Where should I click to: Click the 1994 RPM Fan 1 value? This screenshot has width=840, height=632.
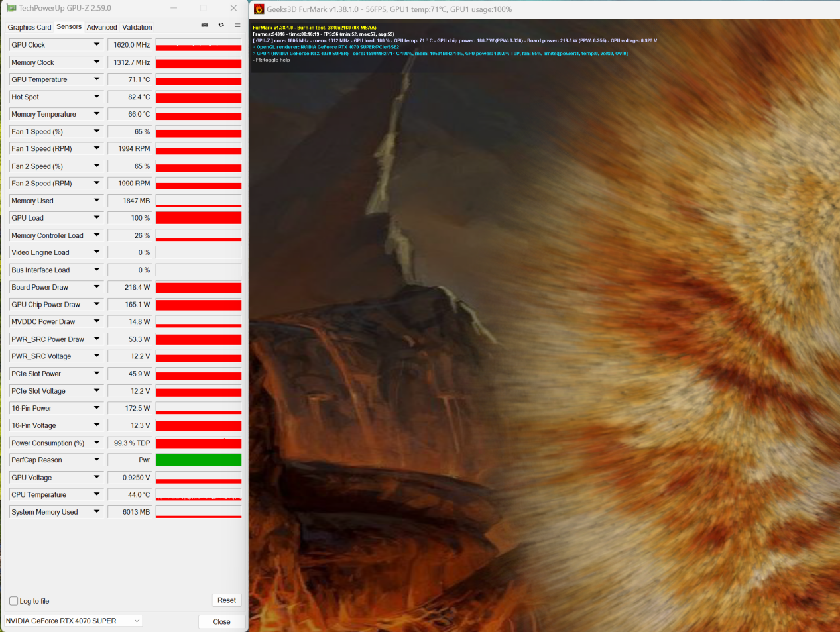131,149
